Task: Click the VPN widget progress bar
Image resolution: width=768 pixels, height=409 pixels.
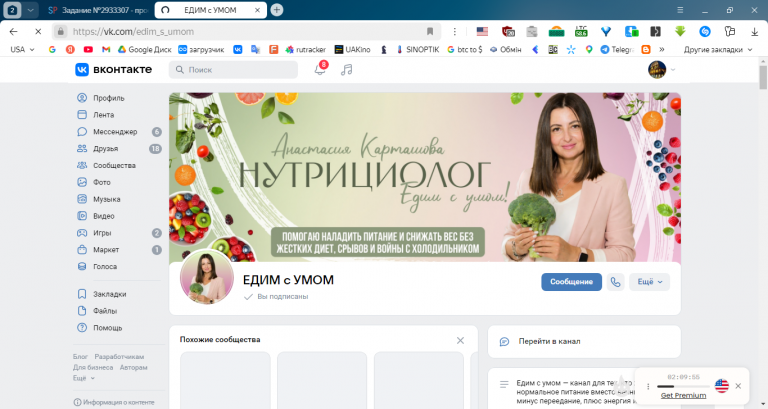Action: (x=683, y=386)
